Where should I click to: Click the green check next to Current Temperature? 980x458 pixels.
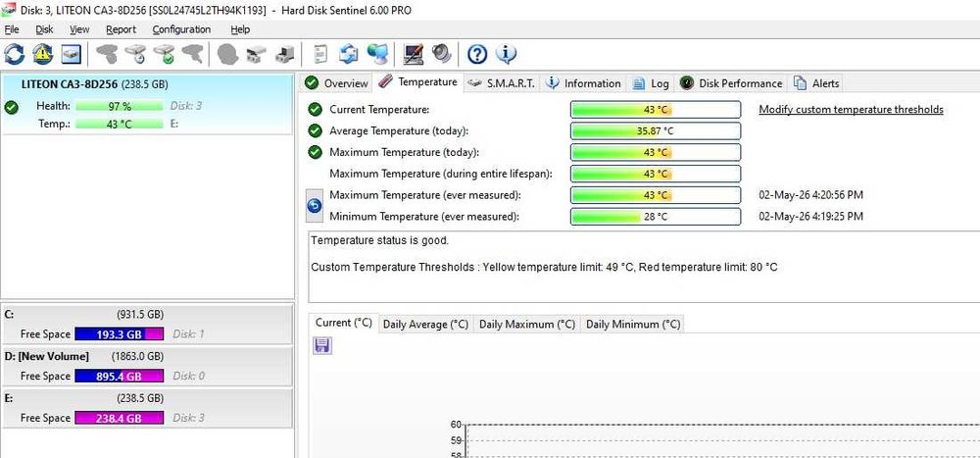[x=315, y=110]
